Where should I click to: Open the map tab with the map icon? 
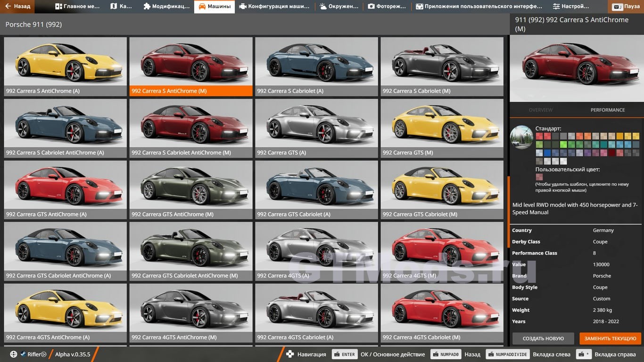pos(121,7)
